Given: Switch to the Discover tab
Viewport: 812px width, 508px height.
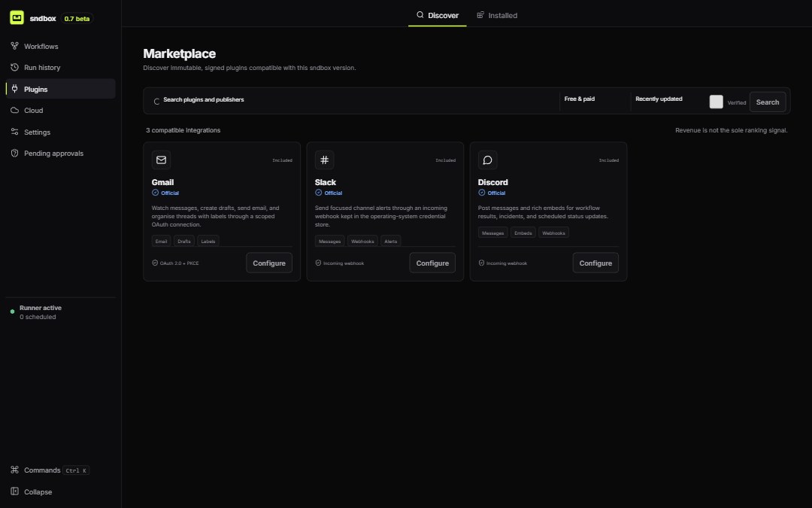Looking at the screenshot, I should click(437, 15).
